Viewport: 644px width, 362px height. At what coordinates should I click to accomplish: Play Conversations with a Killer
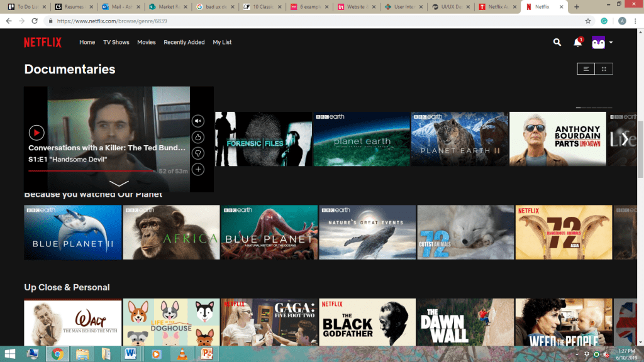point(36,133)
